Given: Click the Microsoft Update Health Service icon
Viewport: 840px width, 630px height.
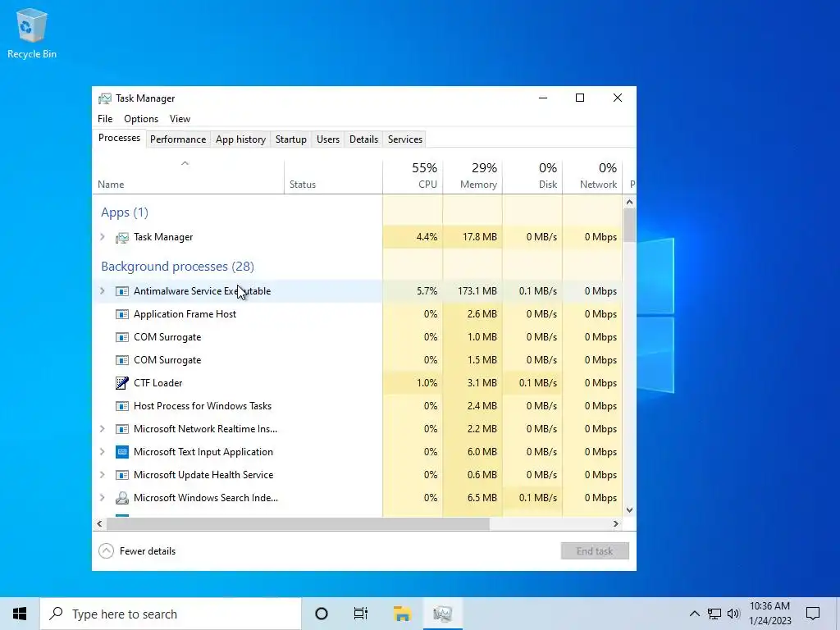Looking at the screenshot, I should [122, 475].
